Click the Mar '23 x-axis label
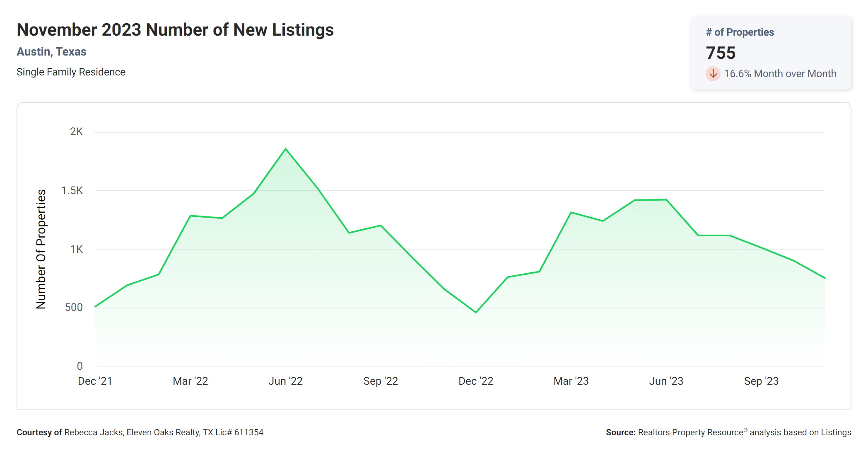 (571, 381)
